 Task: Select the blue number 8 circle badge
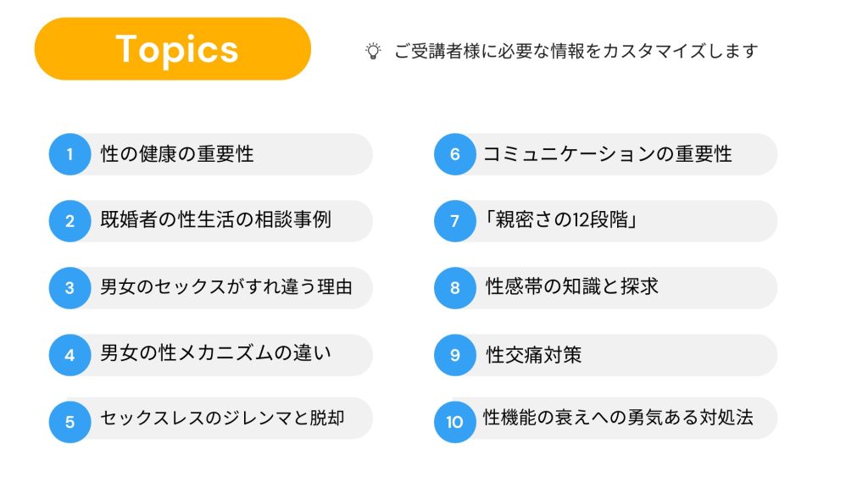[455, 288]
